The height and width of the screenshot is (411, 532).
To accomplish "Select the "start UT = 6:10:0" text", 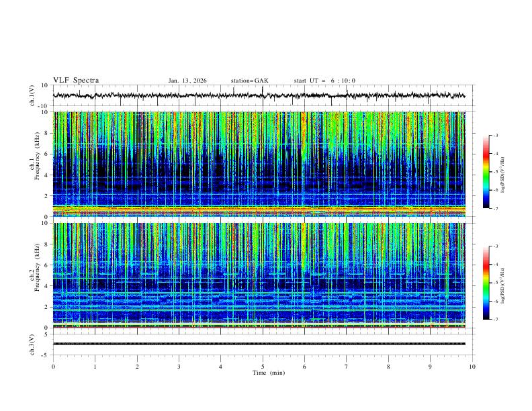I will (324, 81).
